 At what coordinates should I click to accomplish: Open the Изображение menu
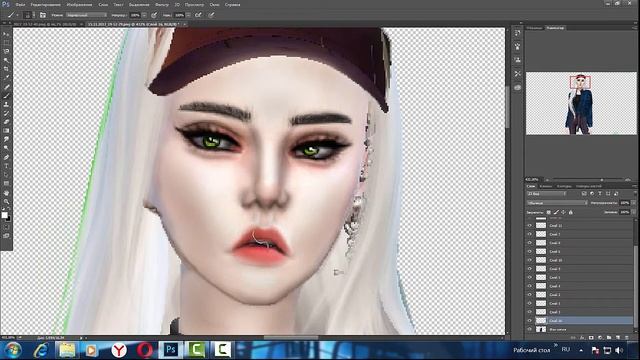point(79,4)
